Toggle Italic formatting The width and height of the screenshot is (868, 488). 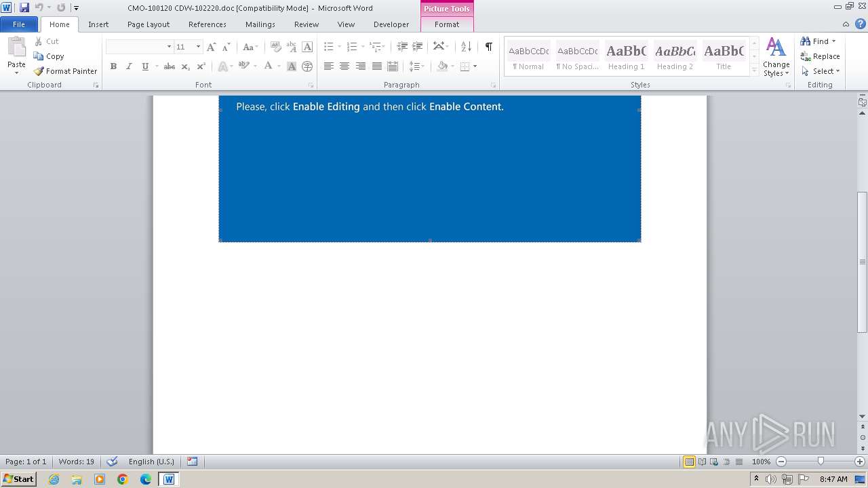129,66
